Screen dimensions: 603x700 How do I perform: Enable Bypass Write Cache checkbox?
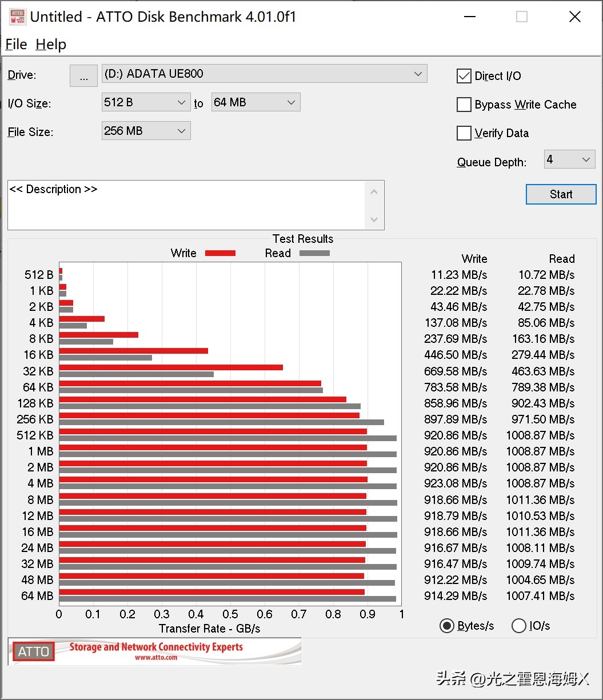464,105
